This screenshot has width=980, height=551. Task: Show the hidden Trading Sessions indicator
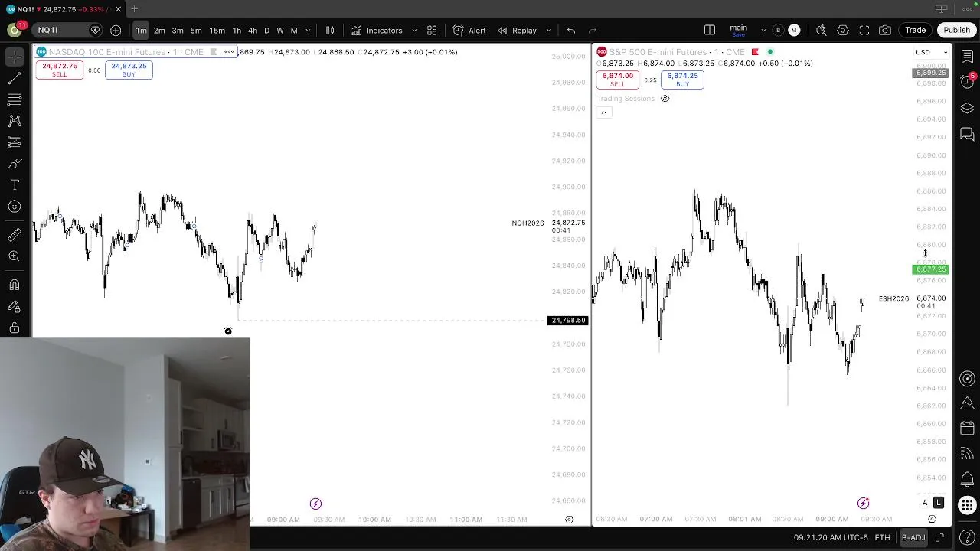[x=665, y=99]
